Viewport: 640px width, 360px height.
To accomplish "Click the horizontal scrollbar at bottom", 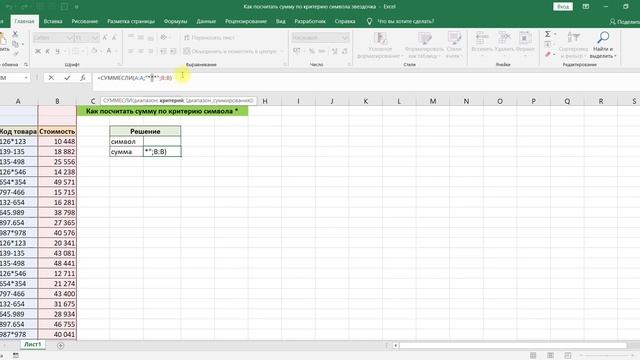I will (x=513, y=346).
